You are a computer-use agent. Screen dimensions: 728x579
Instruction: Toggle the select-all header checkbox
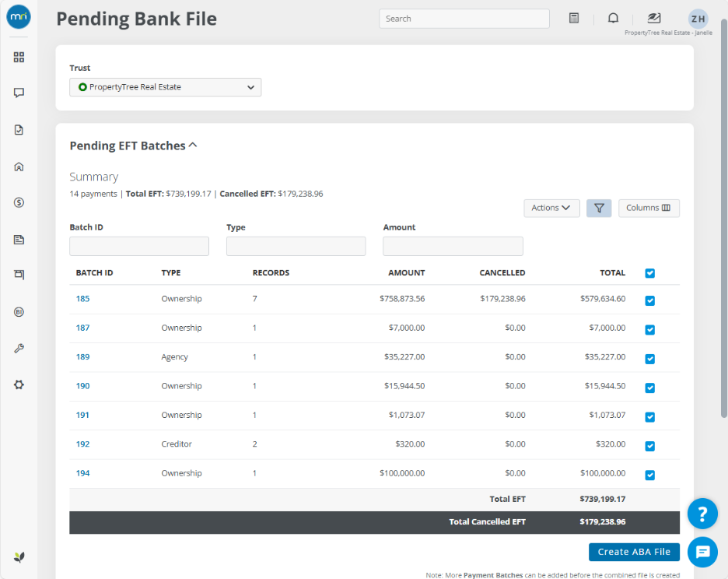(x=649, y=273)
